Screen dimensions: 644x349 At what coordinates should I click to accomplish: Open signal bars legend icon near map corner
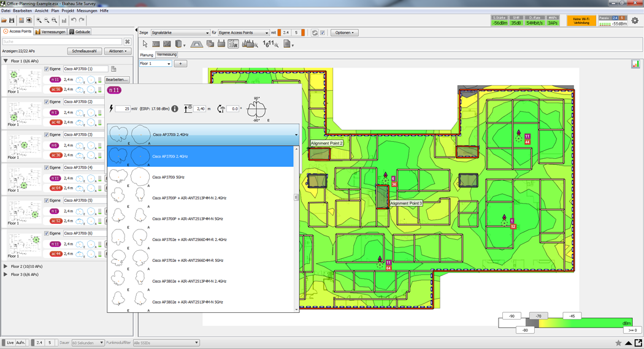635,64
